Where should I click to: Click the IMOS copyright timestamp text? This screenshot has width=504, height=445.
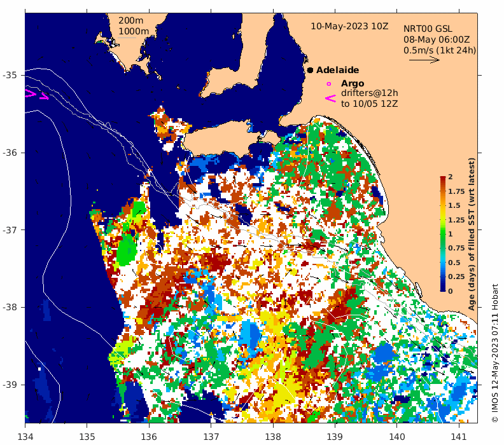[494, 353]
